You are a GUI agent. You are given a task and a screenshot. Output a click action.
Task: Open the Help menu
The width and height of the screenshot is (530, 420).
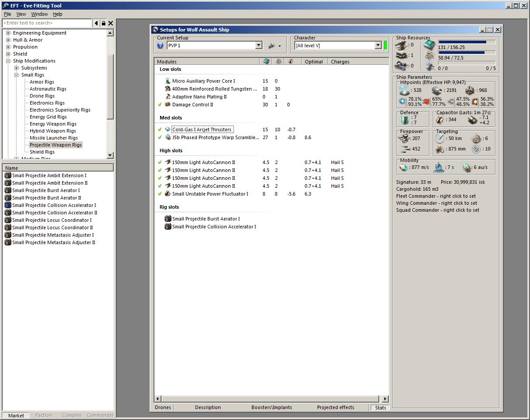pos(58,14)
